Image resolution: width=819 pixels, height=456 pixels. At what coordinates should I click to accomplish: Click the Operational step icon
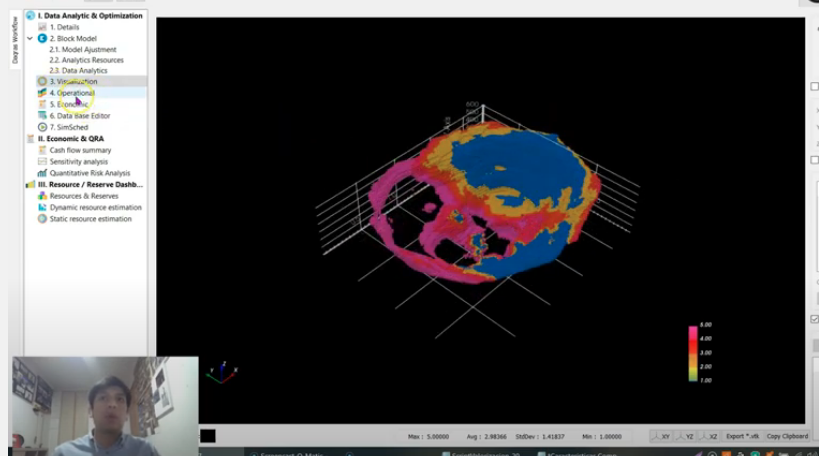pyautogui.click(x=42, y=93)
